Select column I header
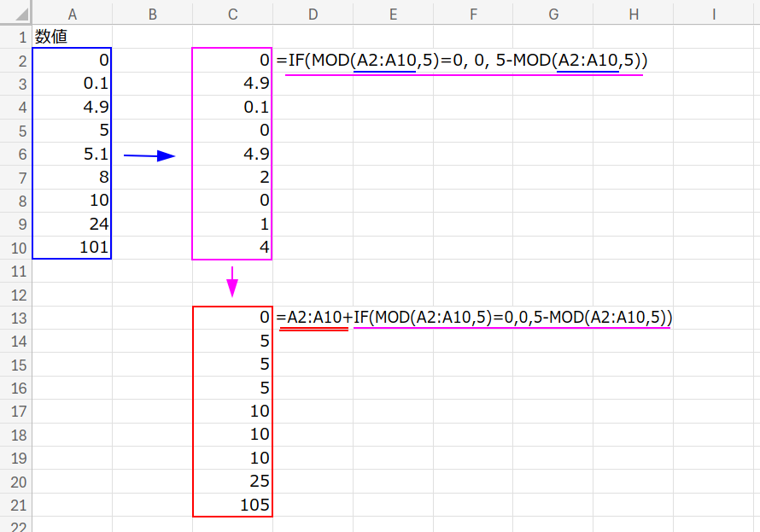 coord(713,13)
